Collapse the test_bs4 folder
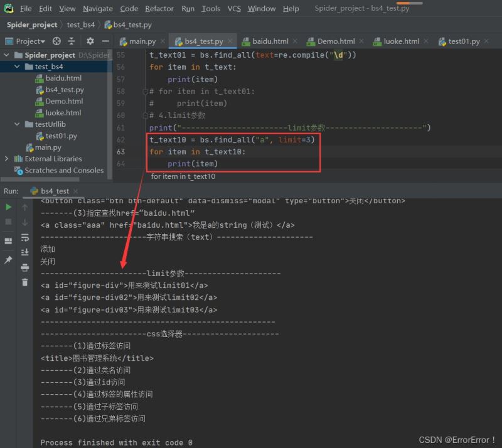Screen dimensions: 502x448 coord(17,67)
